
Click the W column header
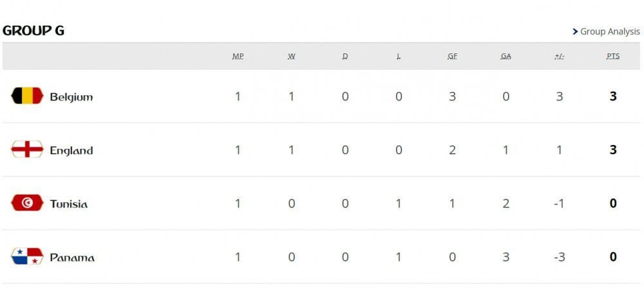292,56
